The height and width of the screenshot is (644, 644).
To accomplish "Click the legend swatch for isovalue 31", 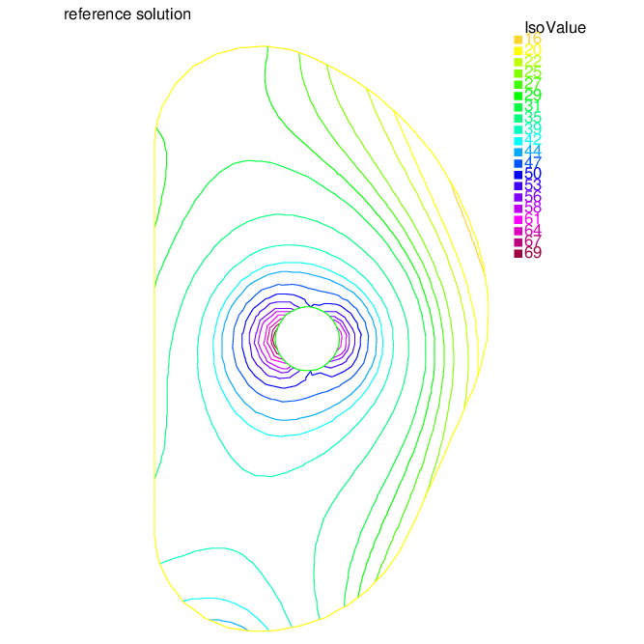I will pos(518,107).
